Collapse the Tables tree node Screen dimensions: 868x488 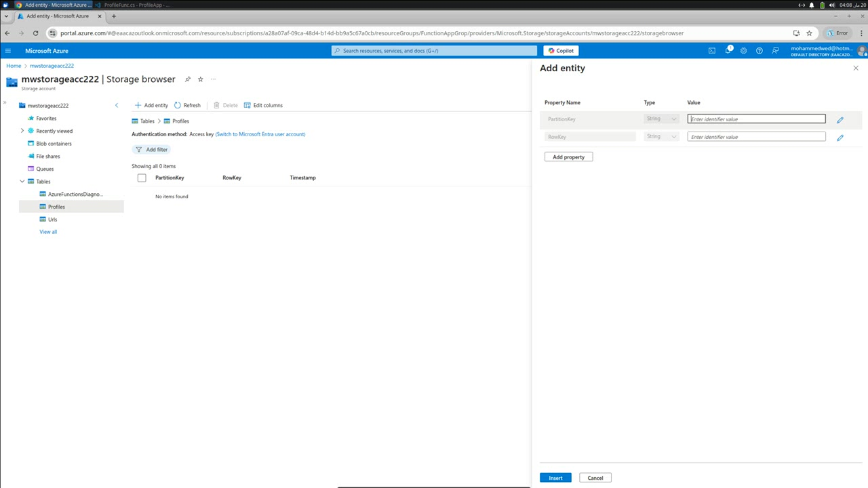[22, 182]
